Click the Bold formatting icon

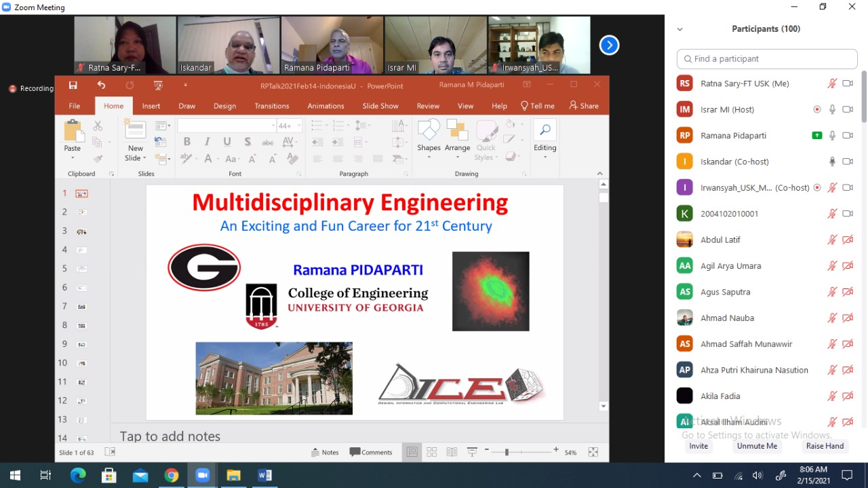186,142
